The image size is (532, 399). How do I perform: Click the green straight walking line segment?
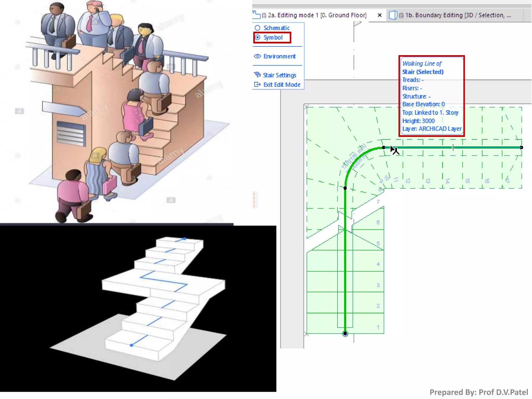click(x=345, y=260)
